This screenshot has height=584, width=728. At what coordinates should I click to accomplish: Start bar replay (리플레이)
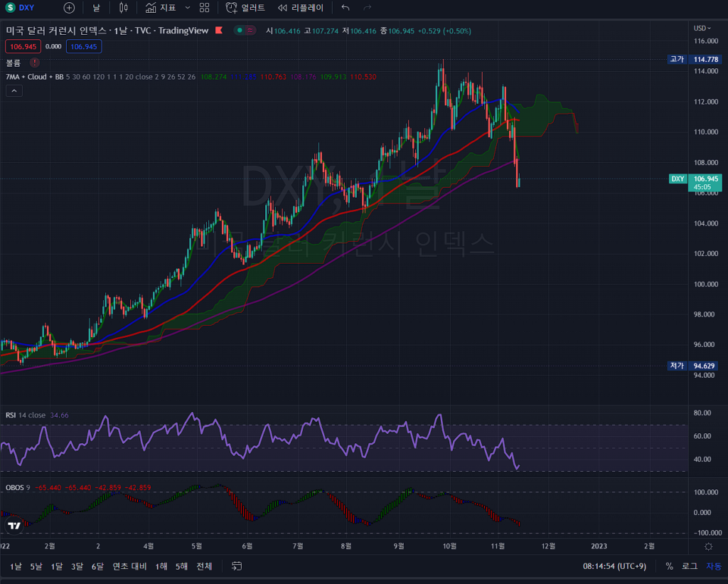pyautogui.click(x=300, y=8)
